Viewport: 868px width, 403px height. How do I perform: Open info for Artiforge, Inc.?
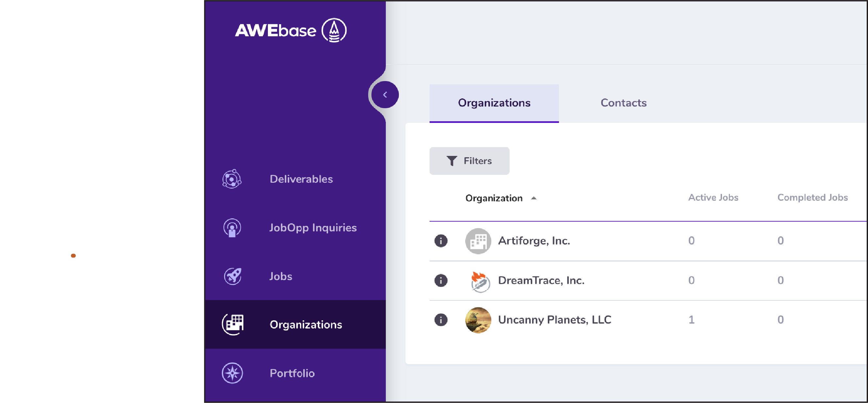(x=441, y=241)
